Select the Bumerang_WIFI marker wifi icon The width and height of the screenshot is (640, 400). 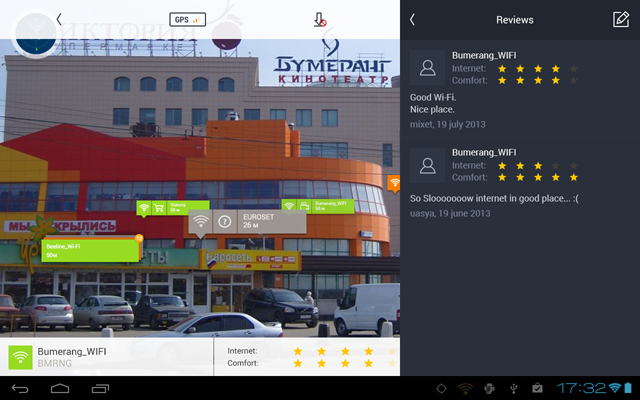point(289,206)
